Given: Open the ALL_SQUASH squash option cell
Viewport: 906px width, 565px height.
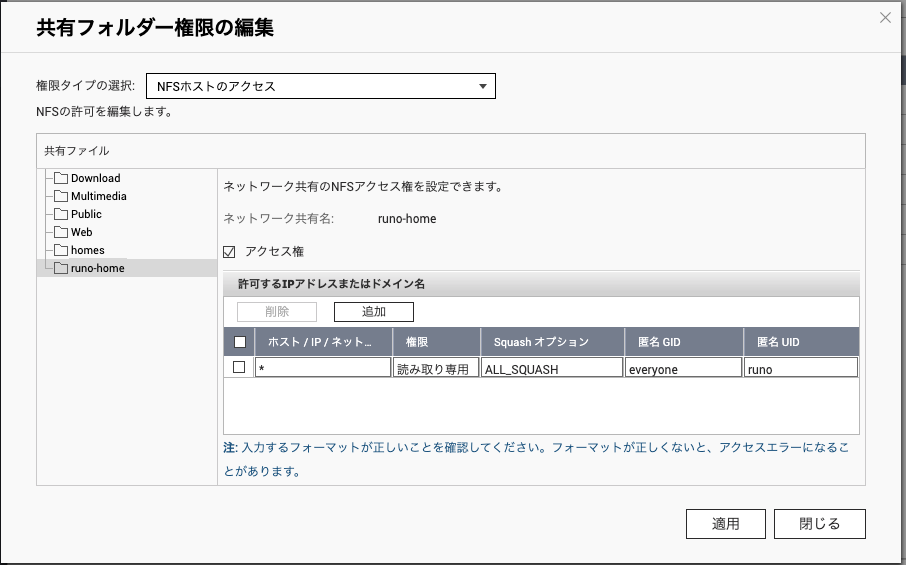Looking at the screenshot, I should (552, 367).
